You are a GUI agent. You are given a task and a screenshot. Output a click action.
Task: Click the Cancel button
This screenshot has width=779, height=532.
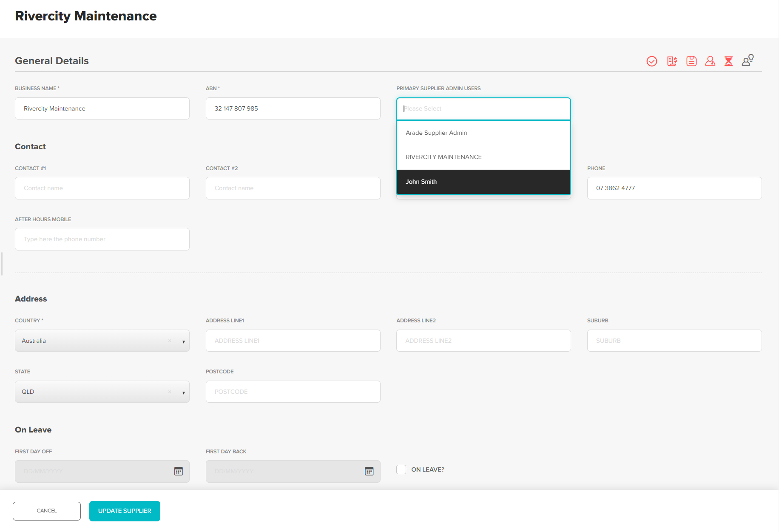tap(47, 511)
